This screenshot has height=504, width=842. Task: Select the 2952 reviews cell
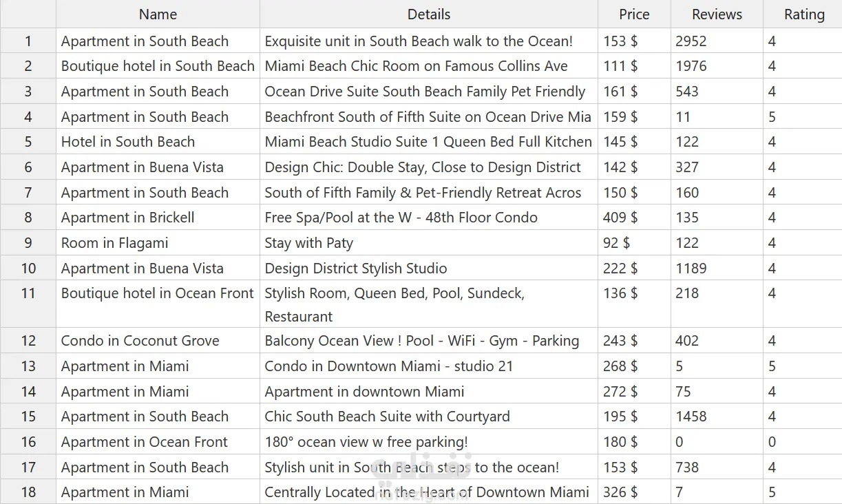point(691,41)
